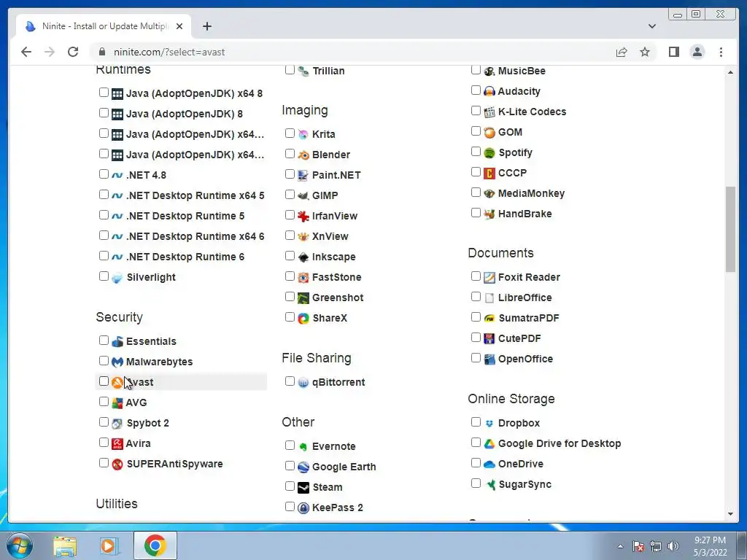Reload the Ninite page
The height and width of the screenshot is (560, 747).
pos(73,52)
